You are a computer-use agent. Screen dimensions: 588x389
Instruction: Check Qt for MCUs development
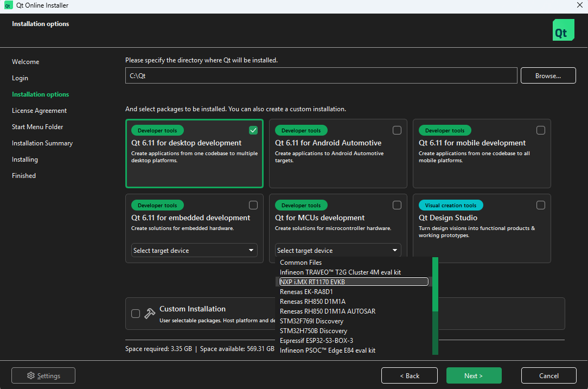397,205
